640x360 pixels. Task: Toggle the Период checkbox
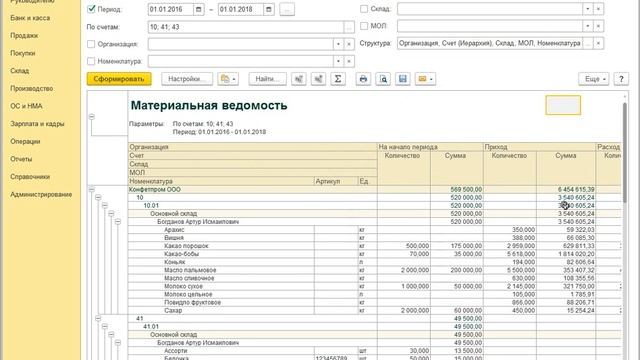click(x=91, y=9)
